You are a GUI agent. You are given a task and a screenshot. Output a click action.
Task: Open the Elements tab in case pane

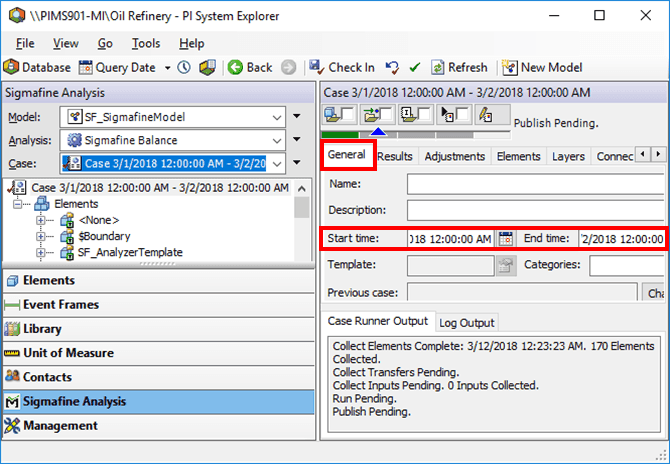tap(518, 156)
